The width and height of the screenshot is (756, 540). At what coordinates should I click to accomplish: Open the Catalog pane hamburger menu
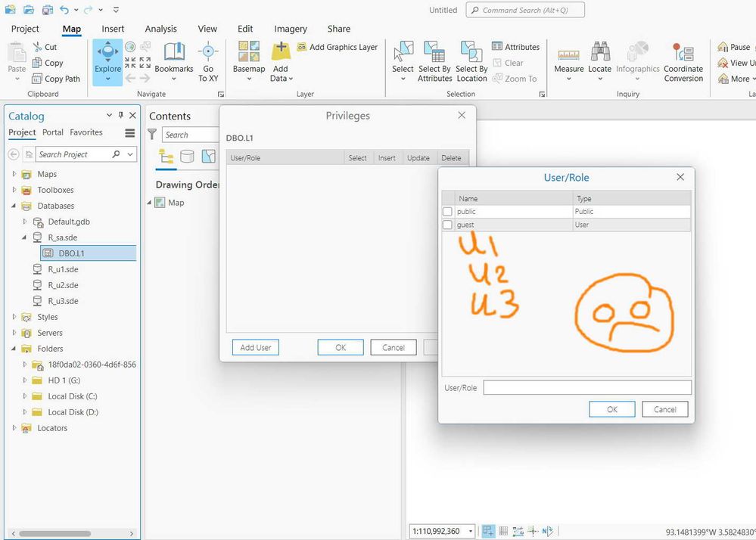[130, 133]
